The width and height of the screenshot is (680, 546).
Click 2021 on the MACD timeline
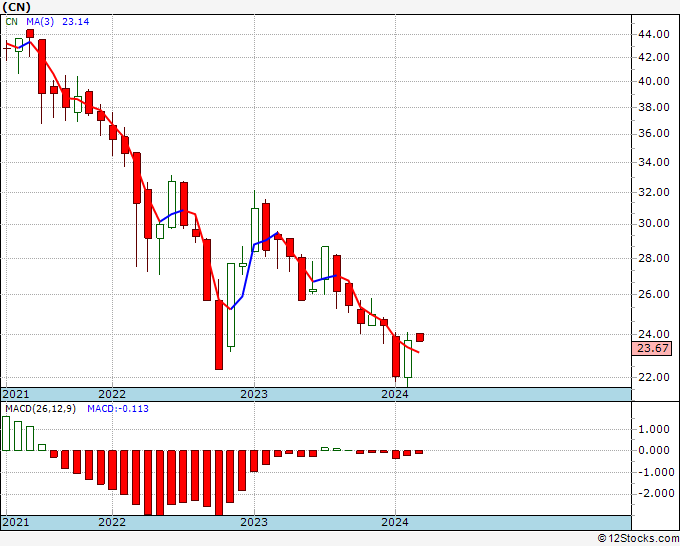coord(16,522)
